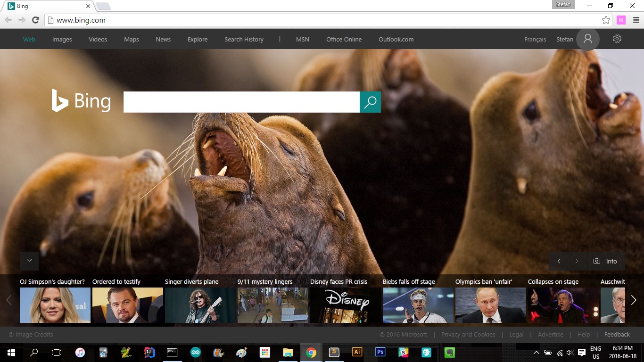644x362 pixels.
Task: Open image Info with camera icon
Action: coord(606,261)
